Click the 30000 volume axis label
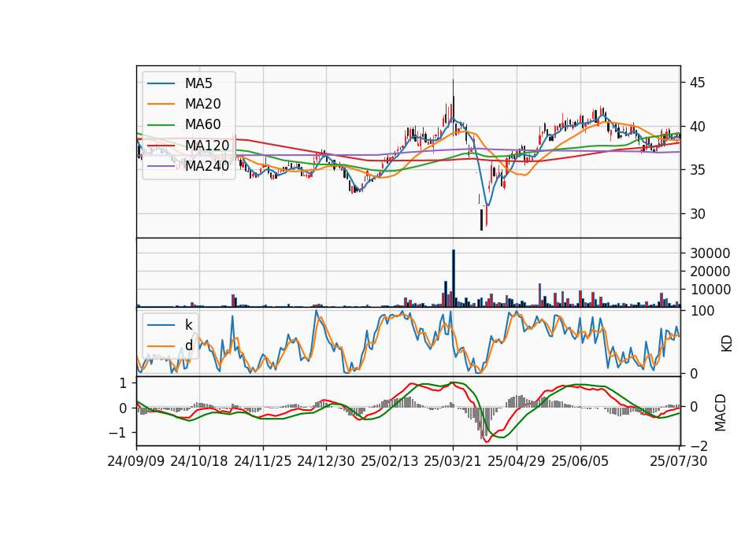756x543 pixels. 710,253
